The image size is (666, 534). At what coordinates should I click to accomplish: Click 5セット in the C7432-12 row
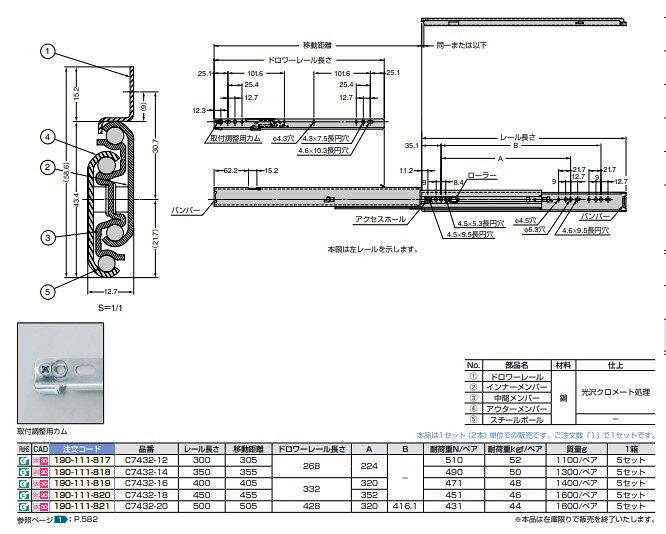pos(631,460)
